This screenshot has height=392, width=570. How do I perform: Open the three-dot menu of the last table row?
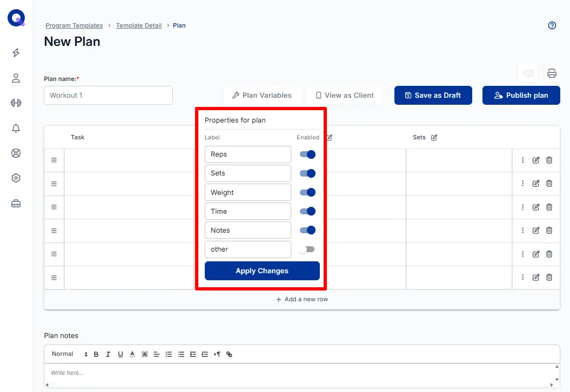coord(523,278)
